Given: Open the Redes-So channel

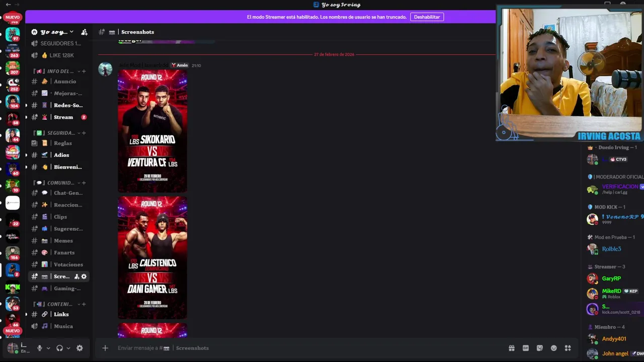Looking at the screenshot, I should point(59,105).
